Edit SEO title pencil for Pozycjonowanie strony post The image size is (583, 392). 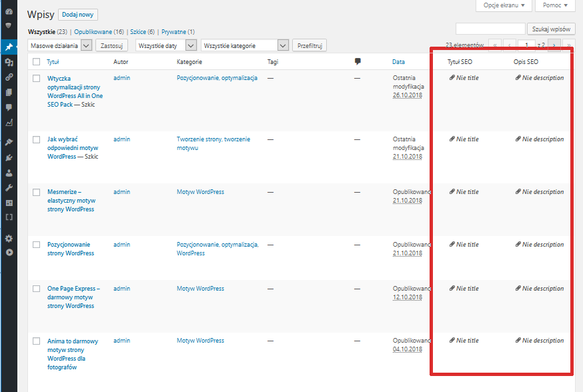click(452, 245)
